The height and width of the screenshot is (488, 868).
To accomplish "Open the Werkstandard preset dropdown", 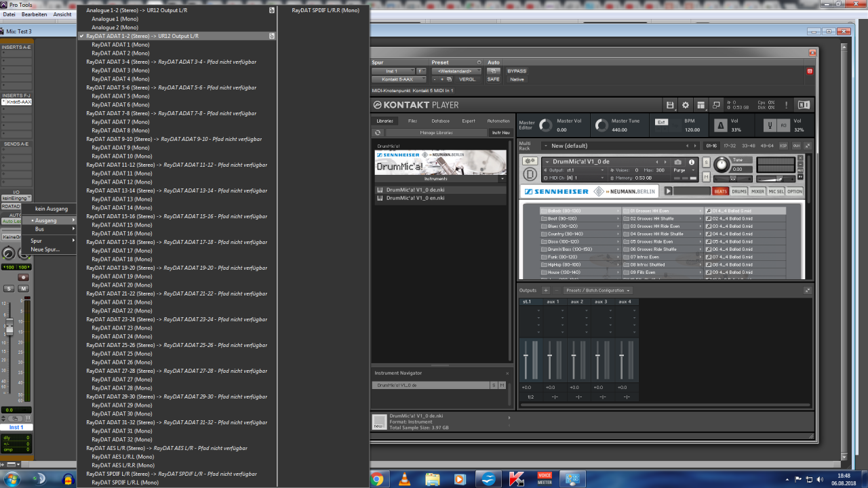I will [456, 71].
